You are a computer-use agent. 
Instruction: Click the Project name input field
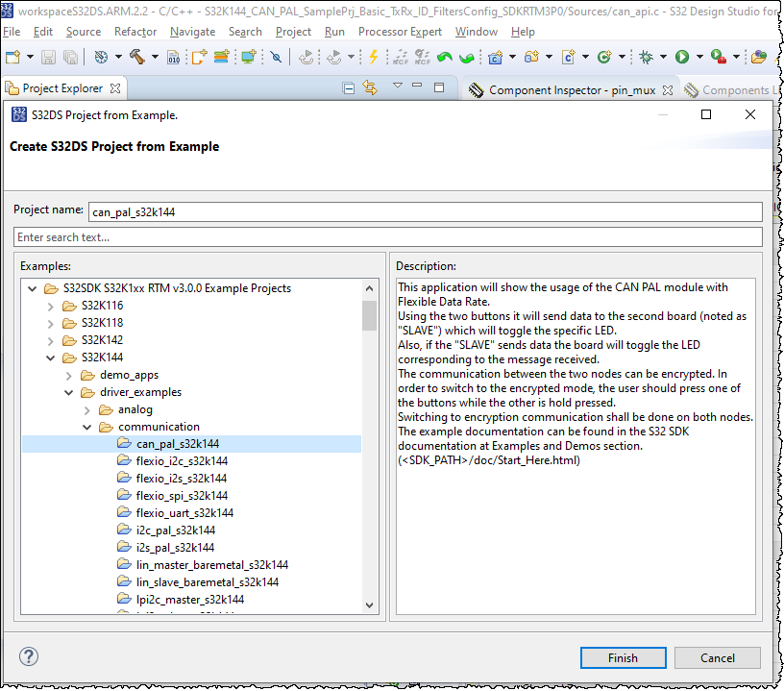pos(425,212)
